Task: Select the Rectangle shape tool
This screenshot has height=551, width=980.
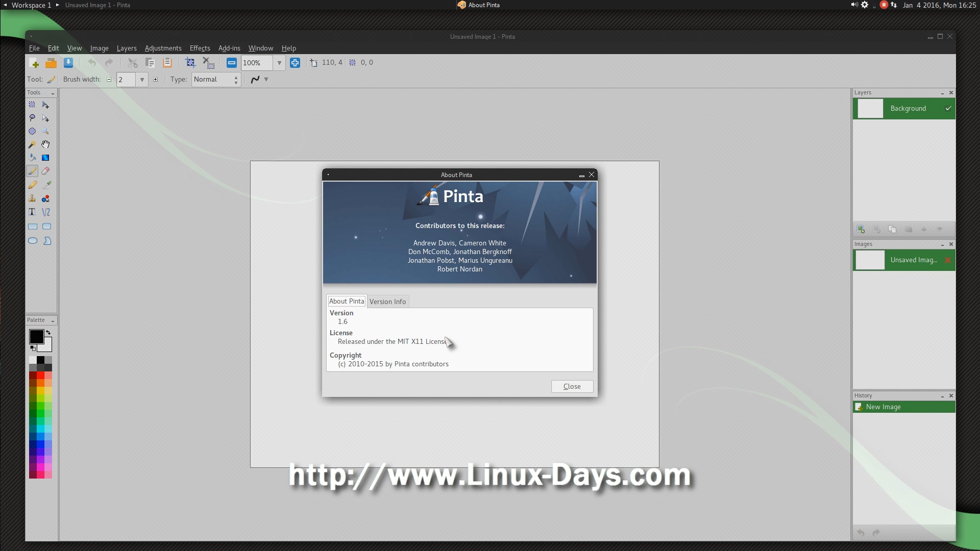Action: click(x=33, y=226)
